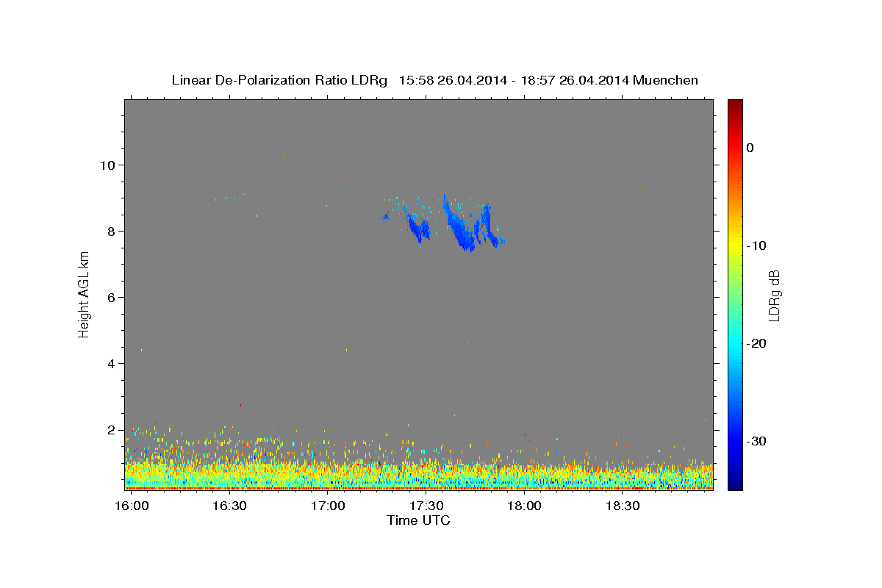Click the LDRg dB colorbar label
This screenshot has width=882, height=588.
774,295
